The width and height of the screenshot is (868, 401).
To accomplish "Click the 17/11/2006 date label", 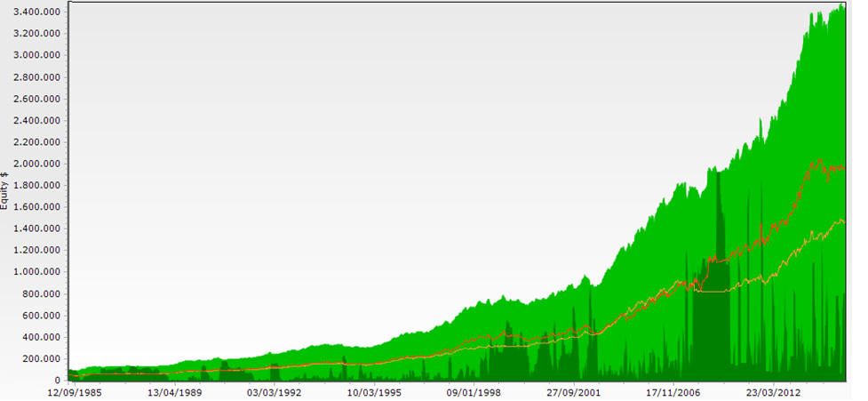I will point(673,391).
